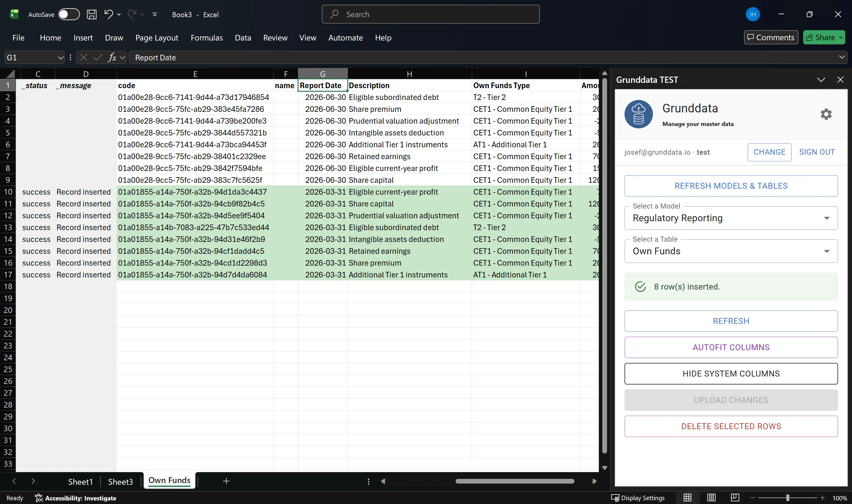Click the horizontal scrollbar thumb

[x=514, y=481]
